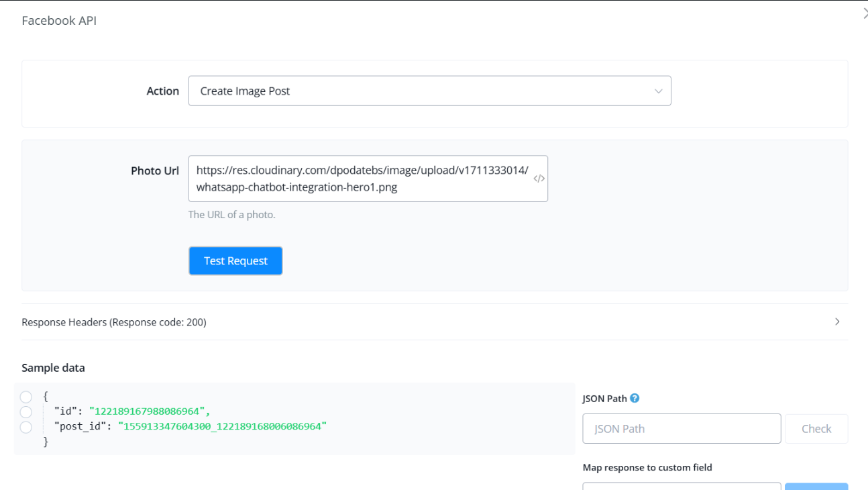The image size is (868, 490).
Task: Focus the Photo Url text field
Action: tap(362, 179)
